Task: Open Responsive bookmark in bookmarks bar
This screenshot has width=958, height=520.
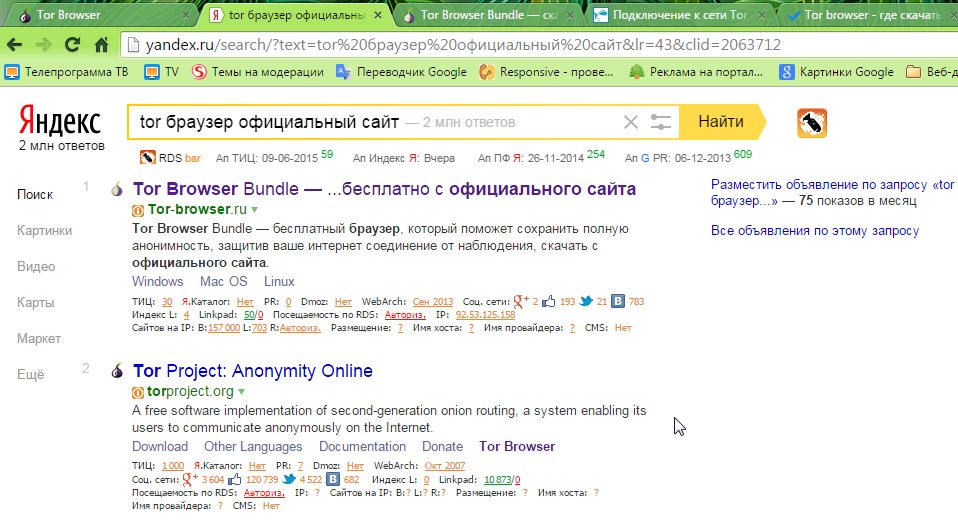Action: click(x=546, y=72)
